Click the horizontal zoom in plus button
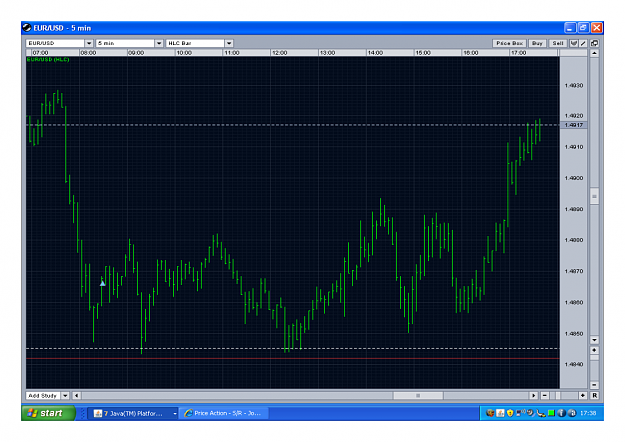This screenshot has height=442, width=625. pos(583,395)
